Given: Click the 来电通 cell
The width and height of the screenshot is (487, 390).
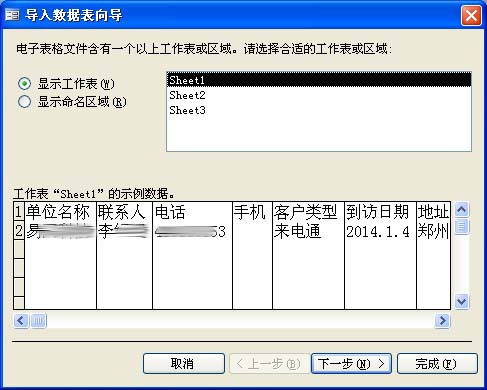Looking at the screenshot, I should pyautogui.click(x=308, y=231).
